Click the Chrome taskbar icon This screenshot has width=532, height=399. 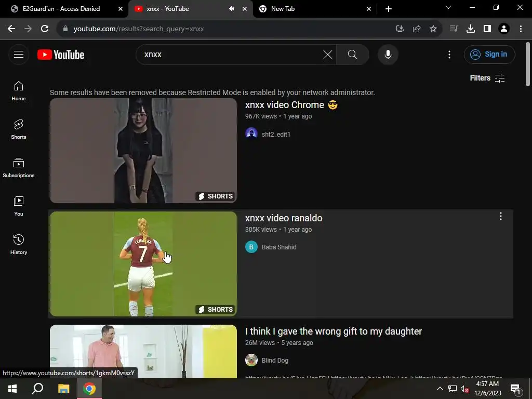tap(89, 389)
